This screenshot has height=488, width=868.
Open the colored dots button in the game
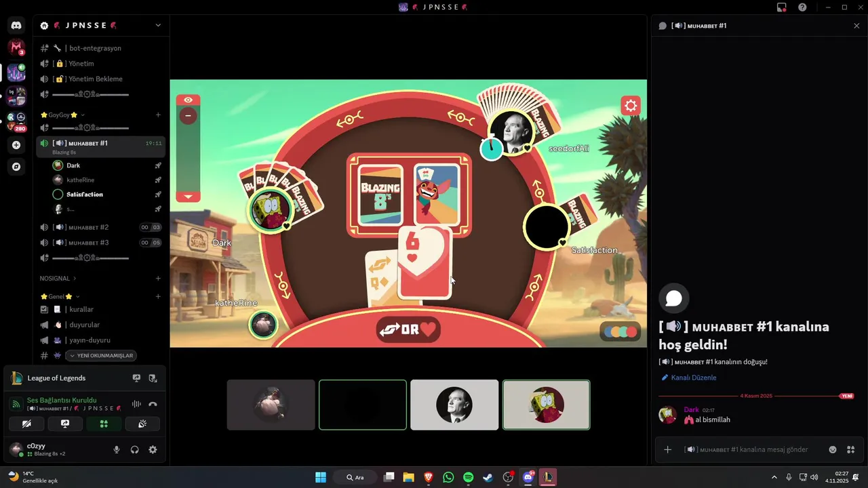[620, 332]
